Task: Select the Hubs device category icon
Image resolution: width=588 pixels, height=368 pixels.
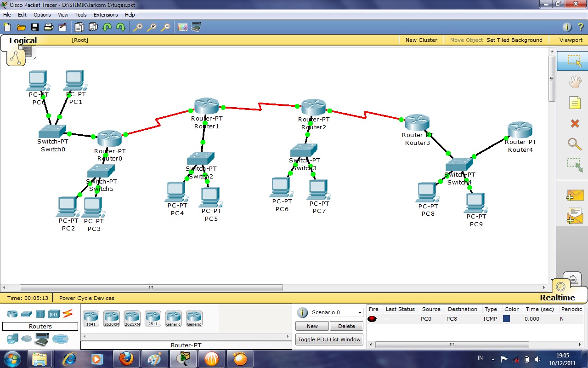Action: point(40,314)
